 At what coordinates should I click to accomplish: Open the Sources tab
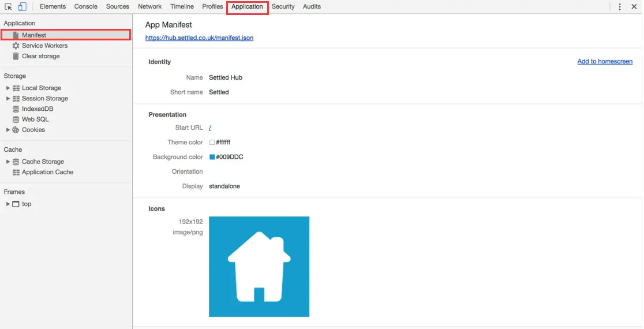pos(118,6)
